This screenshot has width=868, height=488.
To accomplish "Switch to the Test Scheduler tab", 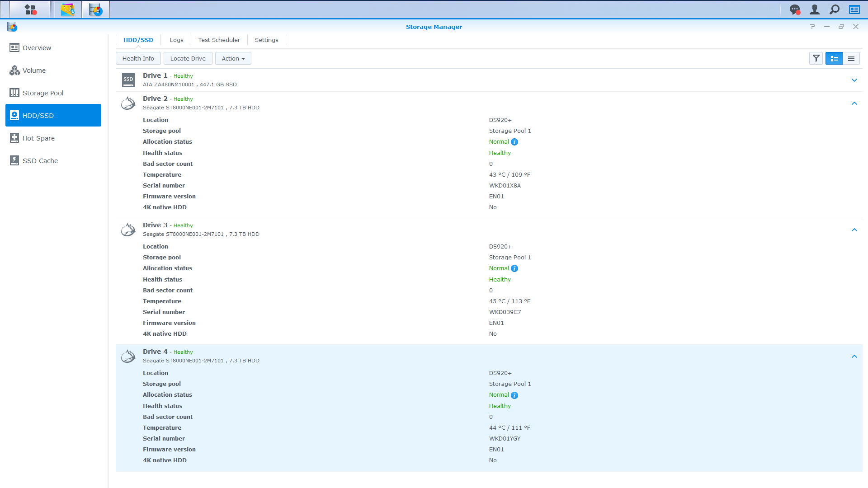I will click(219, 40).
